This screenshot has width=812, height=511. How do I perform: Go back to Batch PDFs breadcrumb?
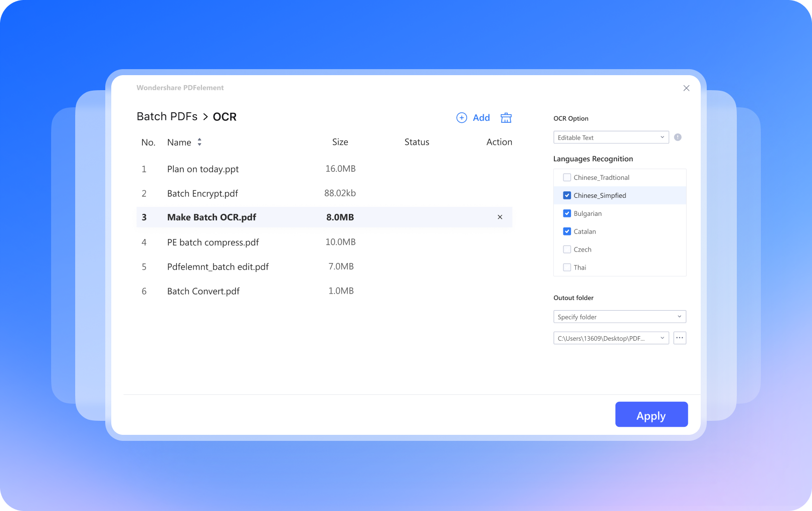(x=167, y=117)
